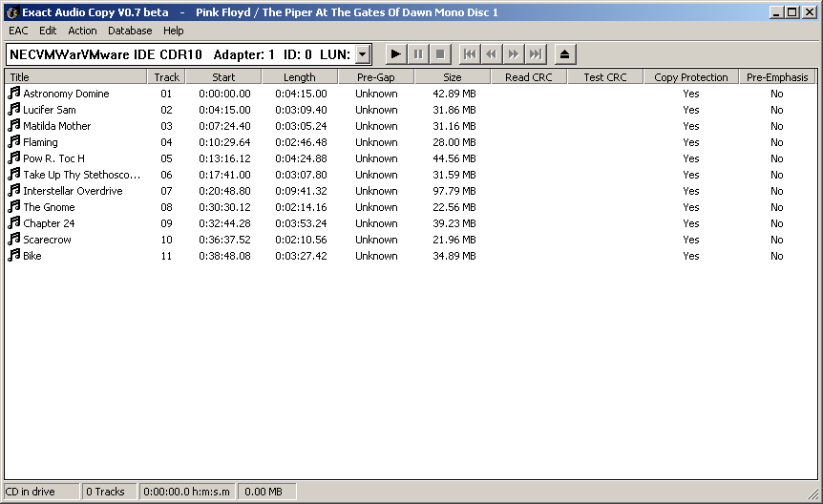The width and height of the screenshot is (823, 504).
Task: Skip to previous track button
Action: click(469, 54)
